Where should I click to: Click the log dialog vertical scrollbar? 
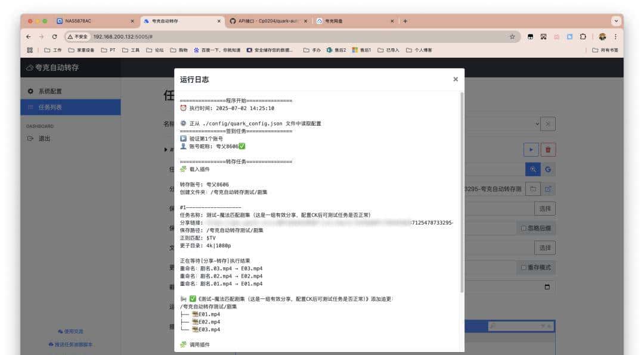click(462, 191)
